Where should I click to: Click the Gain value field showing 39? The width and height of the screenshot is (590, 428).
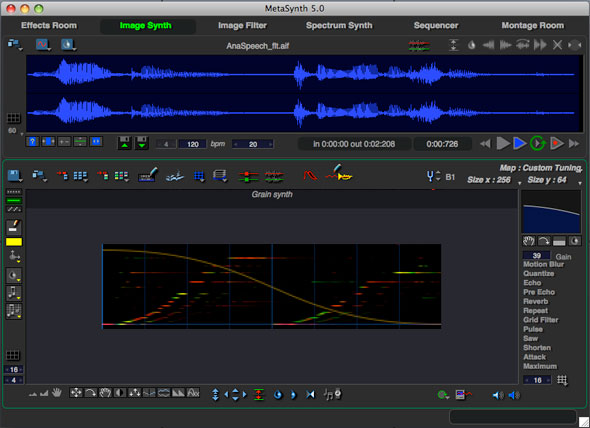click(x=537, y=255)
